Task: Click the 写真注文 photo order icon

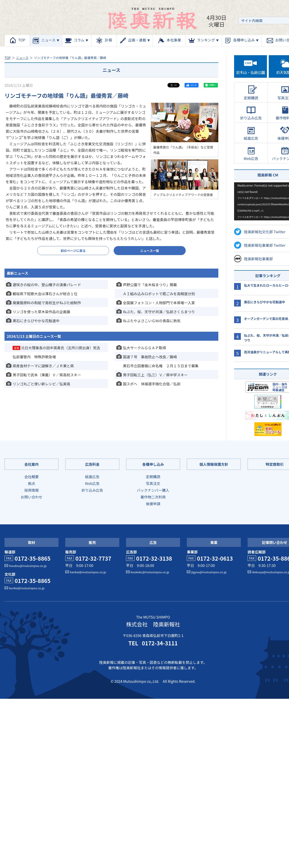Action: click(285, 90)
